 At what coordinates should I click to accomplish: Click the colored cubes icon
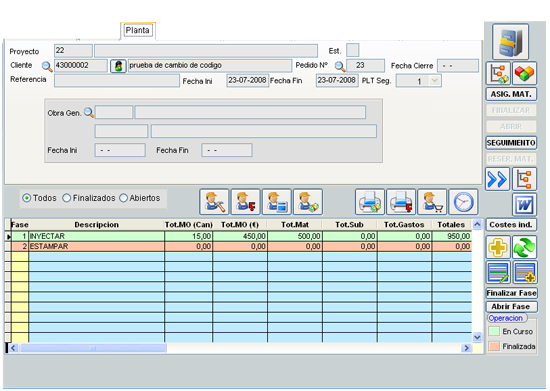(x=524, y=73)
